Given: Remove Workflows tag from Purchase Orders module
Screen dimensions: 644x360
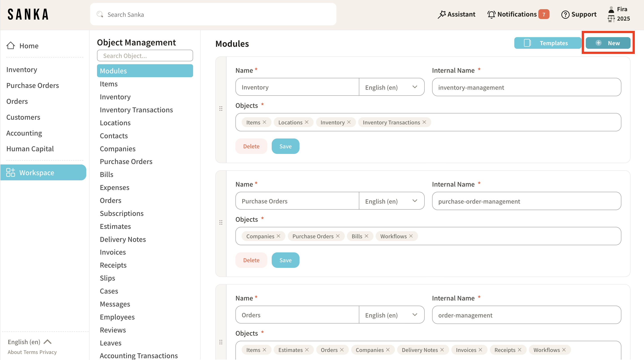Looking at the screenshot, I should (x=411, y=236).
